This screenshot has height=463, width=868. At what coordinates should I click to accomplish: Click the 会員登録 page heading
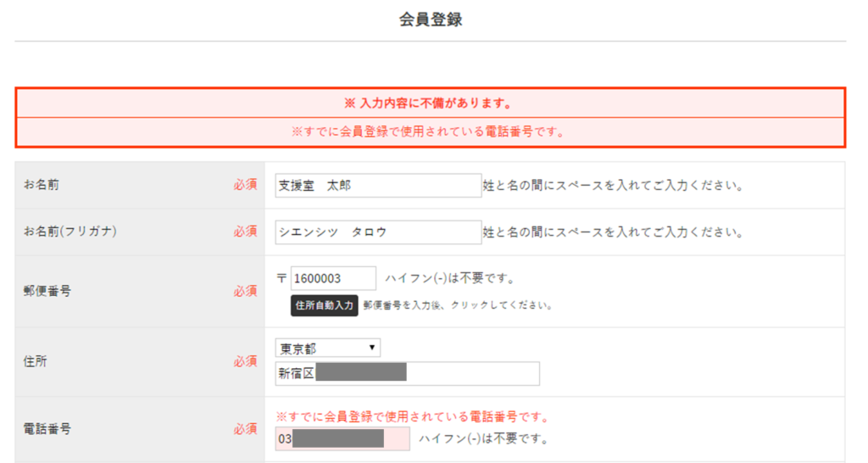pos(431,20)
